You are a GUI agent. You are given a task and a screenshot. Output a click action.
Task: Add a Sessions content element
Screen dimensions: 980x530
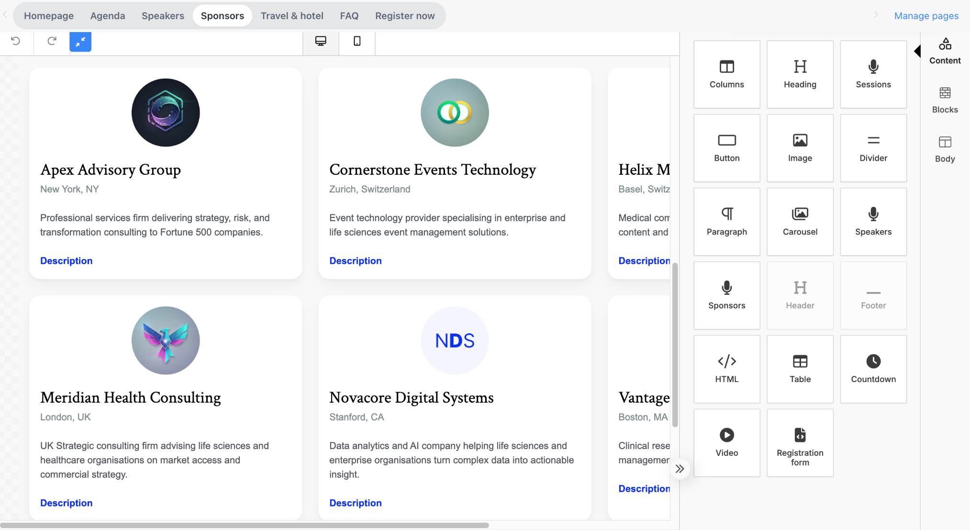click(873, 74)
